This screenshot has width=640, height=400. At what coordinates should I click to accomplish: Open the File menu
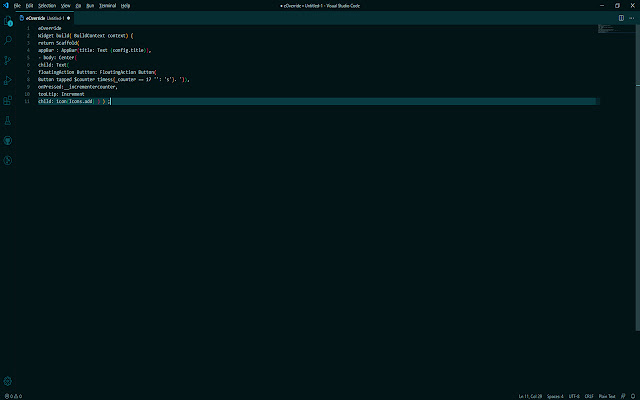(x=16, y=5)
